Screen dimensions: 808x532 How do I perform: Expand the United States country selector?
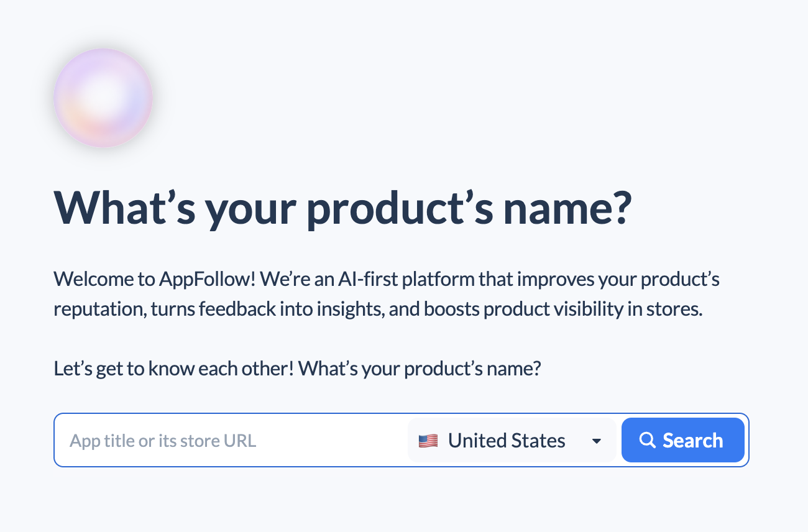[x=512, y=440]
